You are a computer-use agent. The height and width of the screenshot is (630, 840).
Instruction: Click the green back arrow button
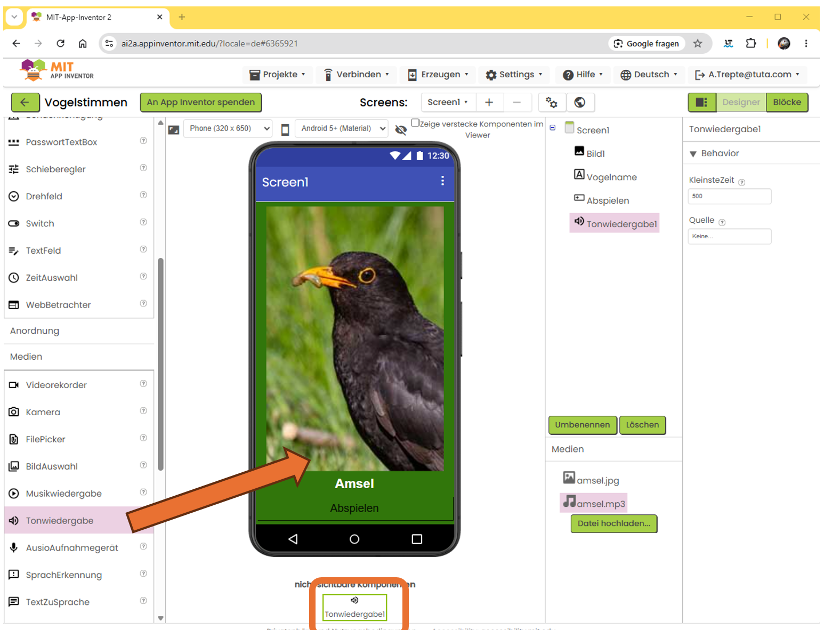pos(25,102)
